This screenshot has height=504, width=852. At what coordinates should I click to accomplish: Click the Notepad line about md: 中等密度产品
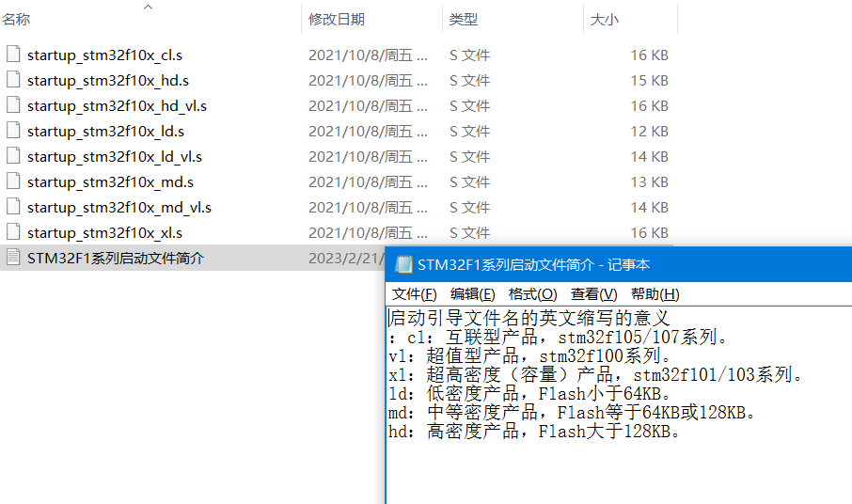click(x=572, y=413)
